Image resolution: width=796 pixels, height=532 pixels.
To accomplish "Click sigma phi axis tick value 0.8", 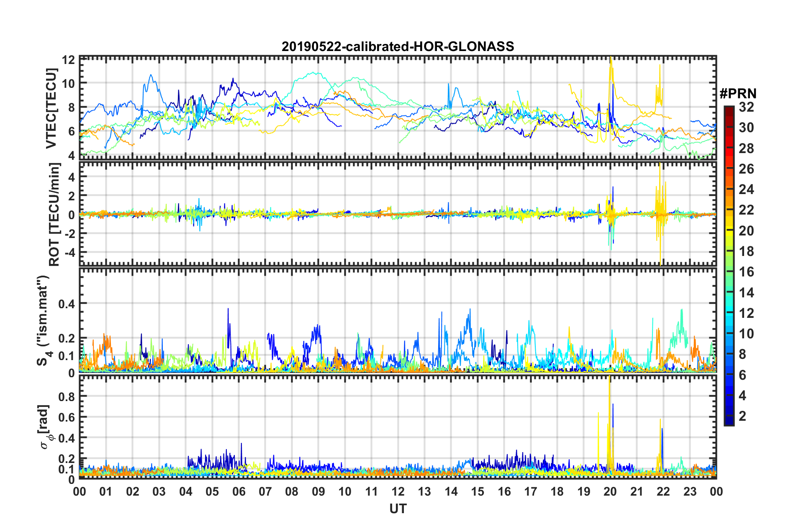I will click(67, 396).
